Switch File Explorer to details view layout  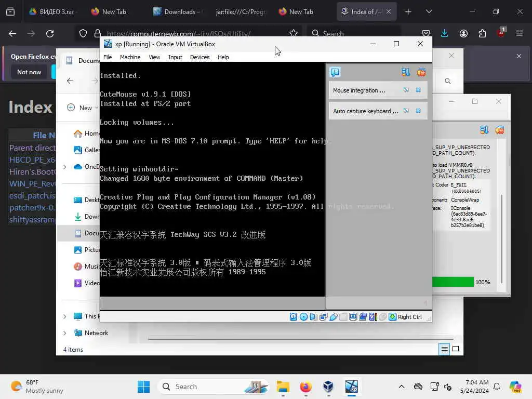point(444,349)
